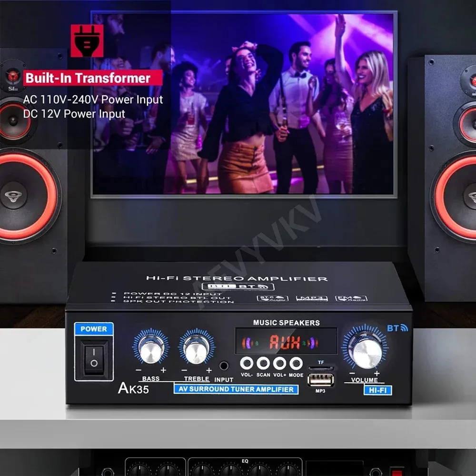Screen dimensions: 476x476
Task: Click the INPUT audio jack
Action: coord(224,366)
